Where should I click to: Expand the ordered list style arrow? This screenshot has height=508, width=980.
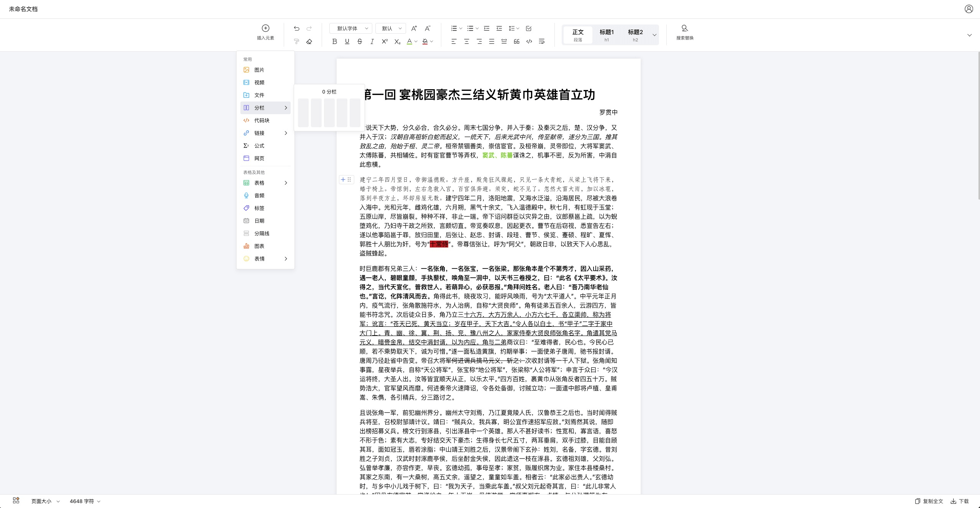click(x=460, y=29)
